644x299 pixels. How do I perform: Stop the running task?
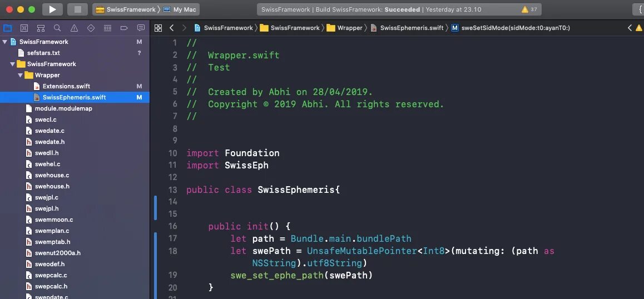coord(77,9)
